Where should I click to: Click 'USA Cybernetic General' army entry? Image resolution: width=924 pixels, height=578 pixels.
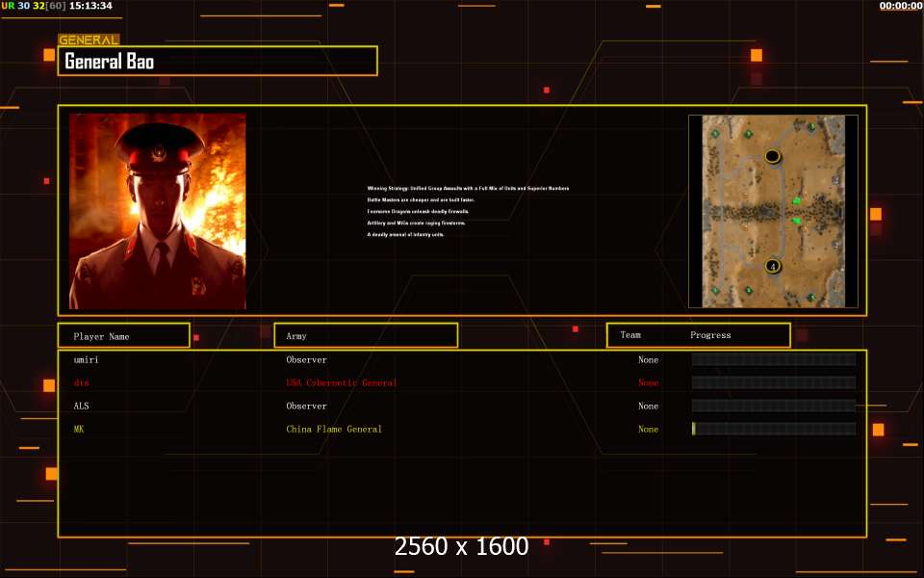(x=341, y=382)
